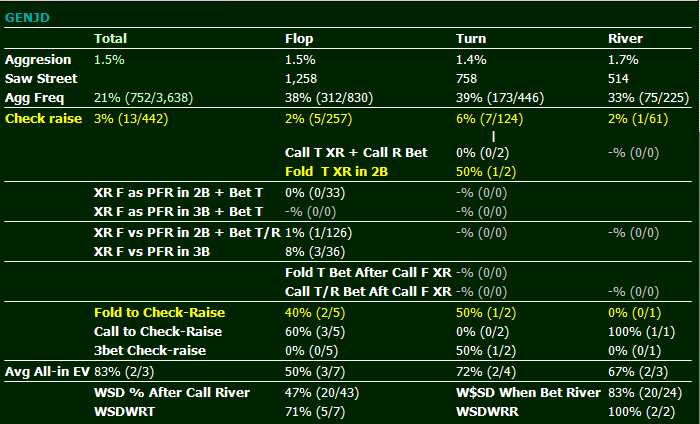
Task: Click the Call to Check-Raise label
Action: click(x=157, y=331)
